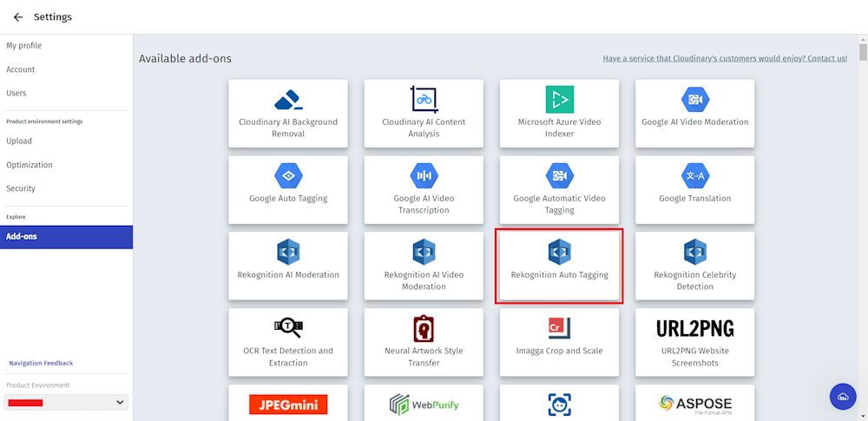Open Google Translation label
The height and width of the screenshot is (421, 868).
tap(695, 198)
